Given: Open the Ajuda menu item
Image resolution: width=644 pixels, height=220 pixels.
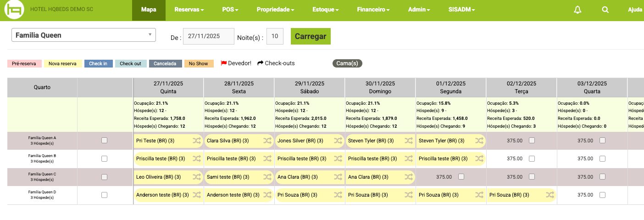Looking at the screenshot, I should point(635,10).
